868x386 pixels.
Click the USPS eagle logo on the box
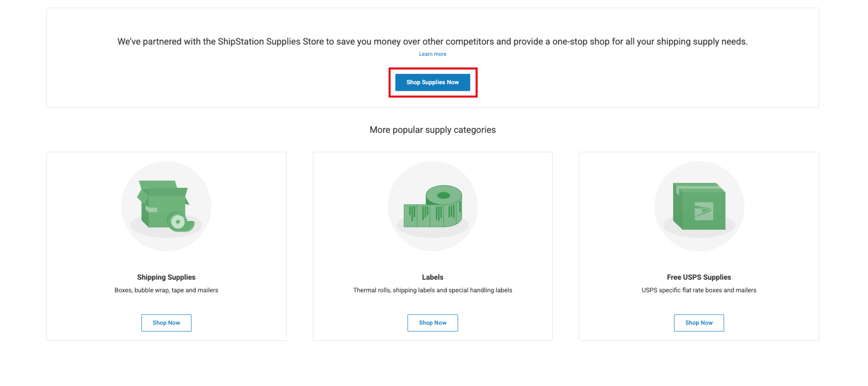704,211
